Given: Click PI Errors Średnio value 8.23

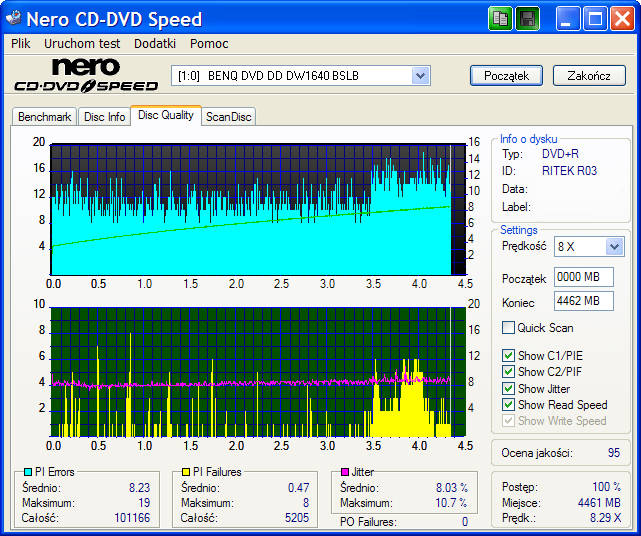Looking at the screenshot, I should pyautogui.click(x=139, y=487).
